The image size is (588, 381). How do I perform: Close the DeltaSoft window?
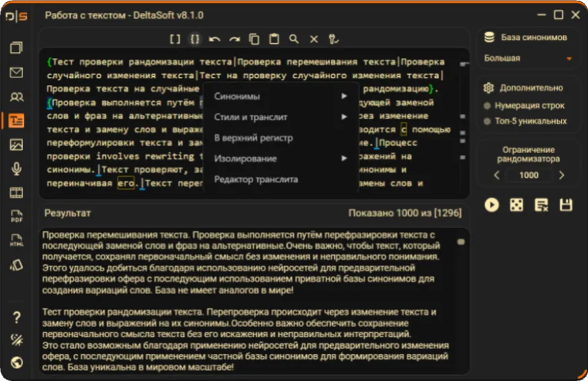pyautogui.click(x=576, y=15)
